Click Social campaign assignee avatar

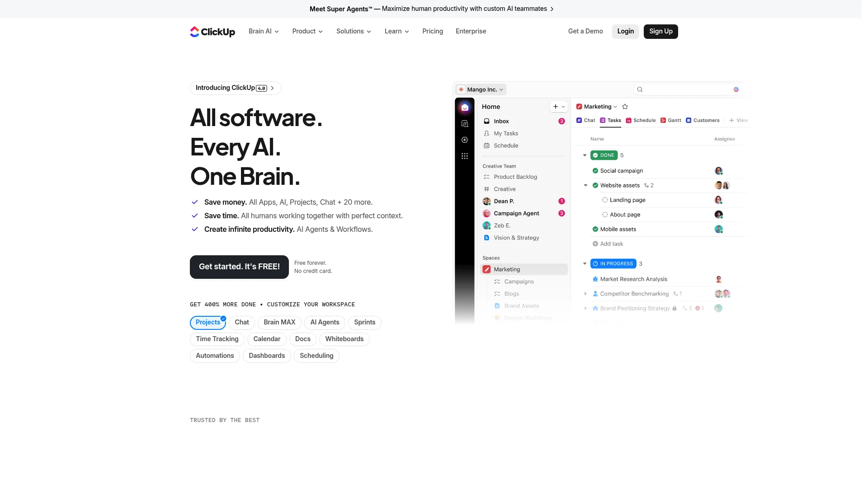(x=719, y=171)
